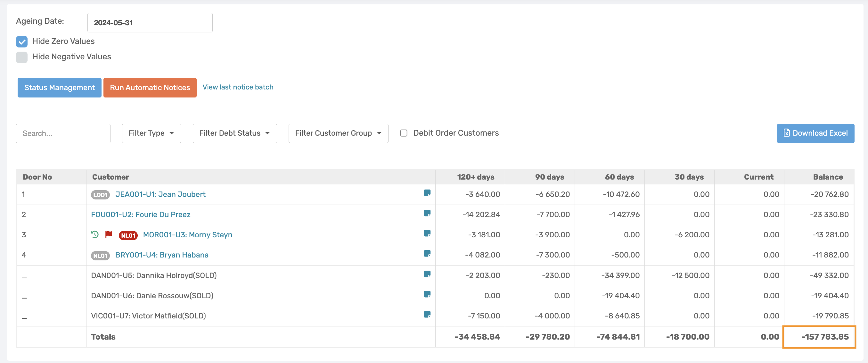The height and width of the screenshot is (363, 868).
Task: Open the View last notice batch link
Action: tap(238, 87)
